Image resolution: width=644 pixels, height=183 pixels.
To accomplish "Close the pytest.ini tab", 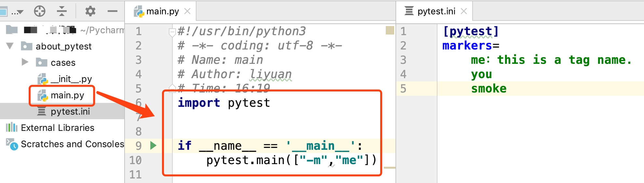I will click(x=464, y=11).
